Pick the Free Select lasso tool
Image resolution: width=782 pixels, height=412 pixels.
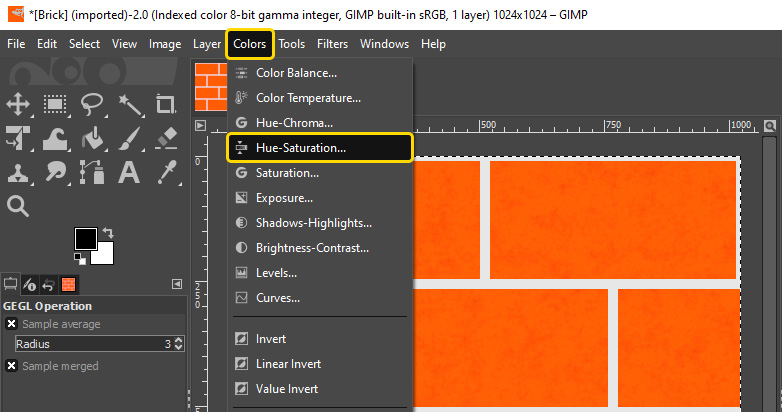(92, 105)
